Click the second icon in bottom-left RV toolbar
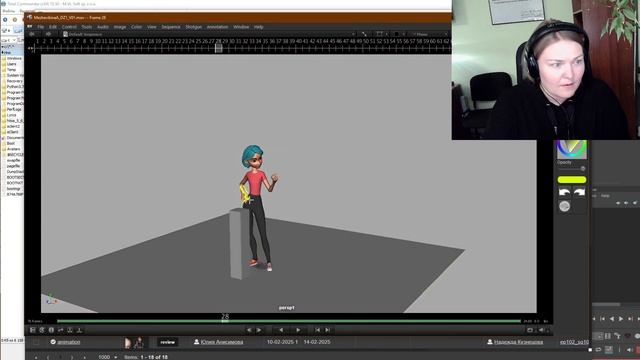The width and height of the screenshot is (640, 360). point(42,330)
